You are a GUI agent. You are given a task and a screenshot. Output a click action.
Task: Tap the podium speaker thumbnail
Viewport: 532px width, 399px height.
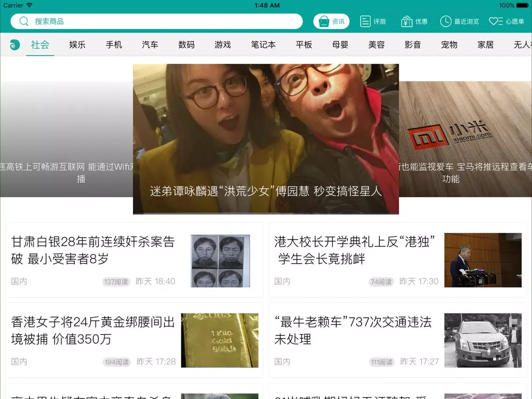click(483, 260)
